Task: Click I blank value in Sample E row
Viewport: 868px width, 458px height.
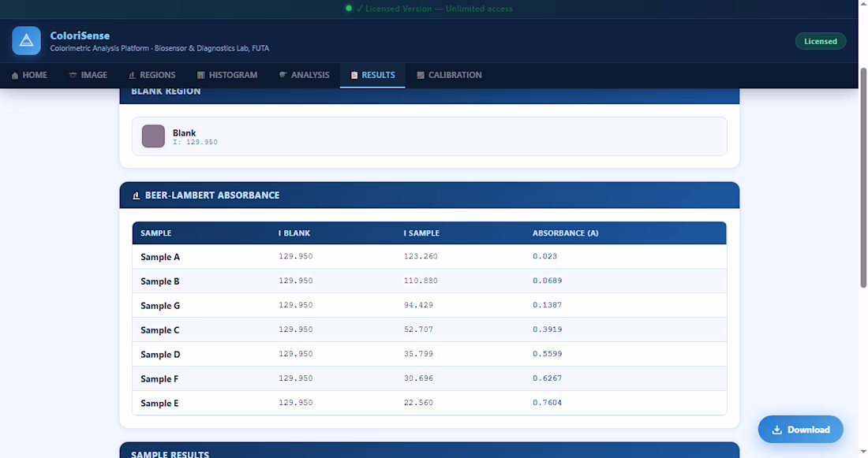Action: click(x=296, y=402)
